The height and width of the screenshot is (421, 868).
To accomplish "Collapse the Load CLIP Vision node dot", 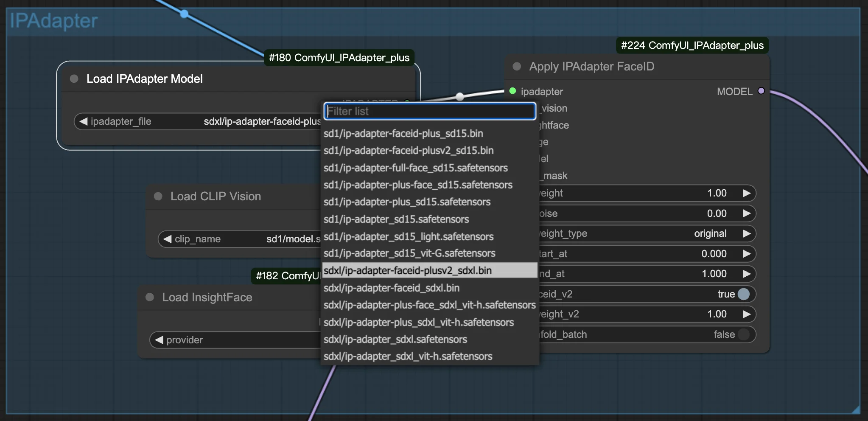I will point(158,196).
